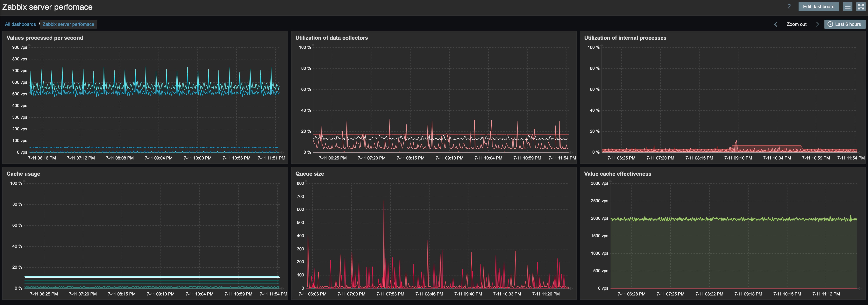Viewport: 868px width, 305px height.
Task: Click the 7-11 11:51 PM time label
Action: coord(272,158)
